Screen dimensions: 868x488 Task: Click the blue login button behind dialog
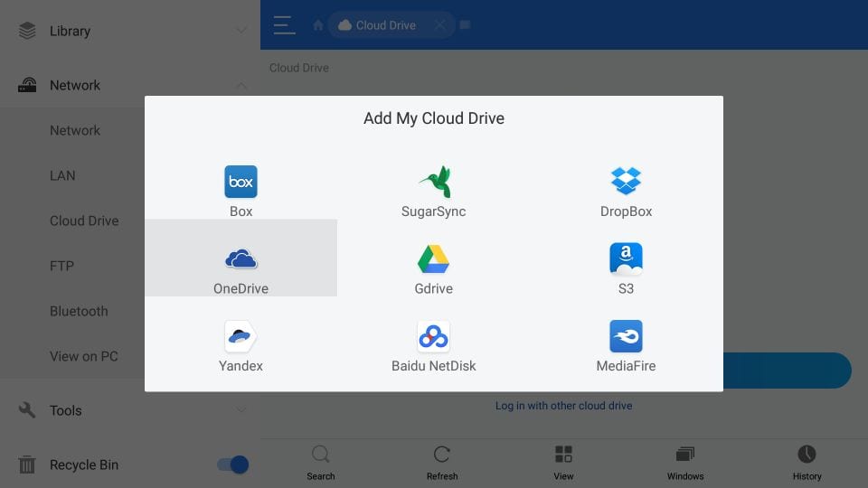pyautogui.click(x=788, y=371)
